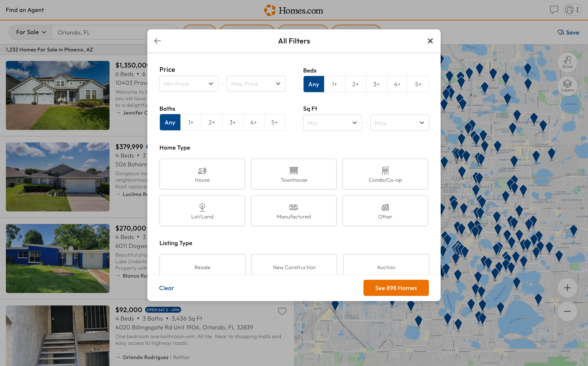
Task: Open the chat messages icon
Action: click(x=554, y=10)
